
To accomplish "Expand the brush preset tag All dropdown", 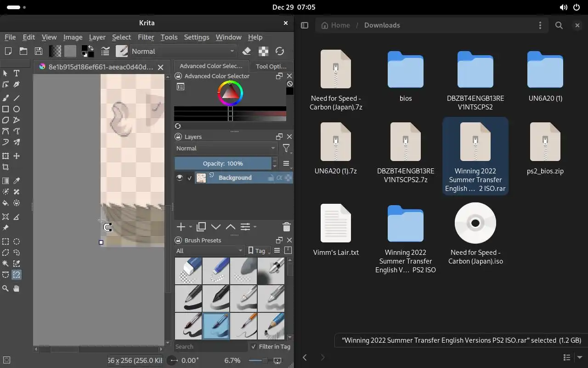I will (x=209, y=251).
